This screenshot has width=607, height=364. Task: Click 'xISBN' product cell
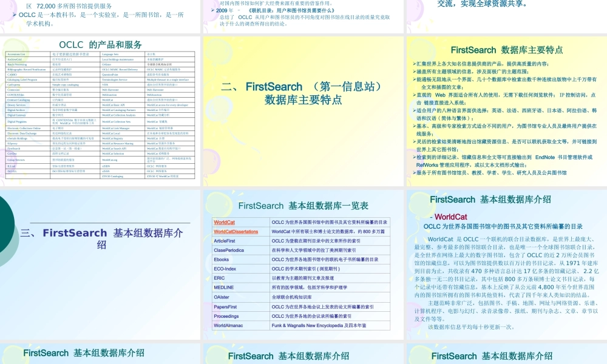106,166
